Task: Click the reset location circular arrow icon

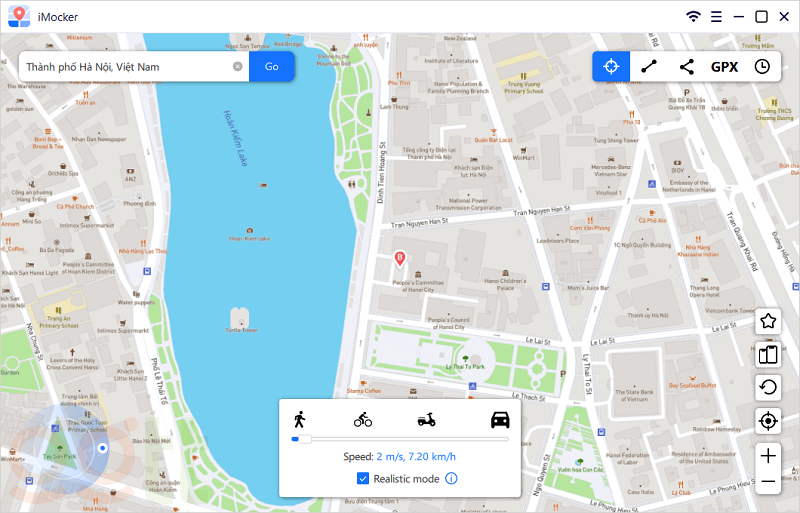Action: 768,387
